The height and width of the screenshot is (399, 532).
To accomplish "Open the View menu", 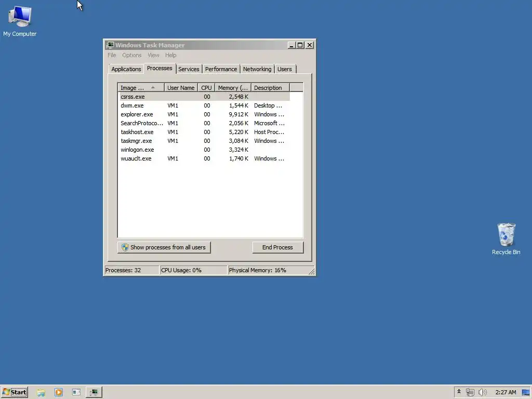I will 153,55.
